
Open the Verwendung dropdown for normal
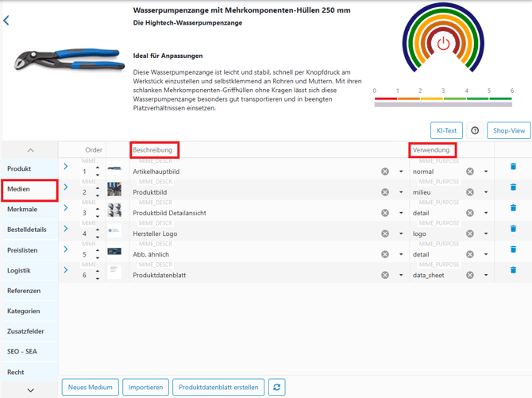pos(486,172)
